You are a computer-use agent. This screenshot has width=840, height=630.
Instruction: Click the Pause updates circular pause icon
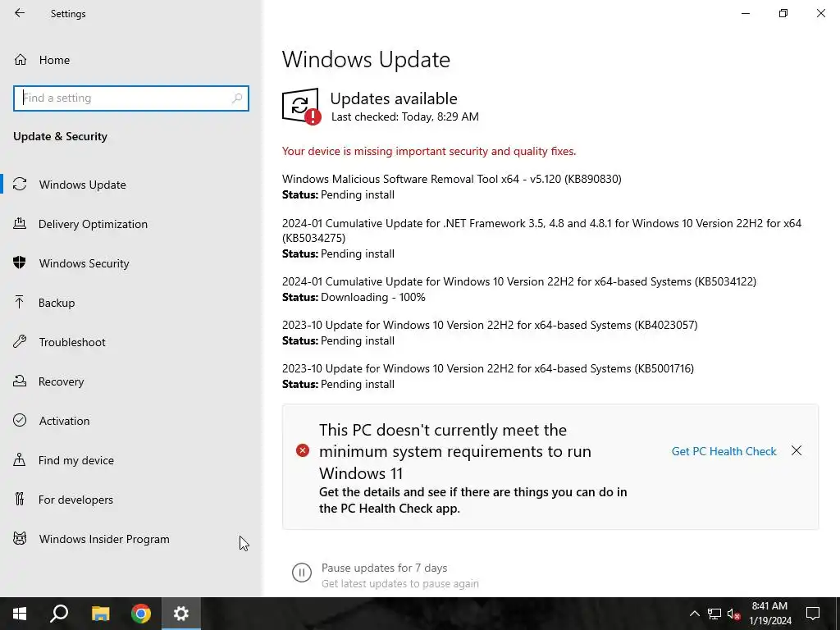click(x=302, y=573)
